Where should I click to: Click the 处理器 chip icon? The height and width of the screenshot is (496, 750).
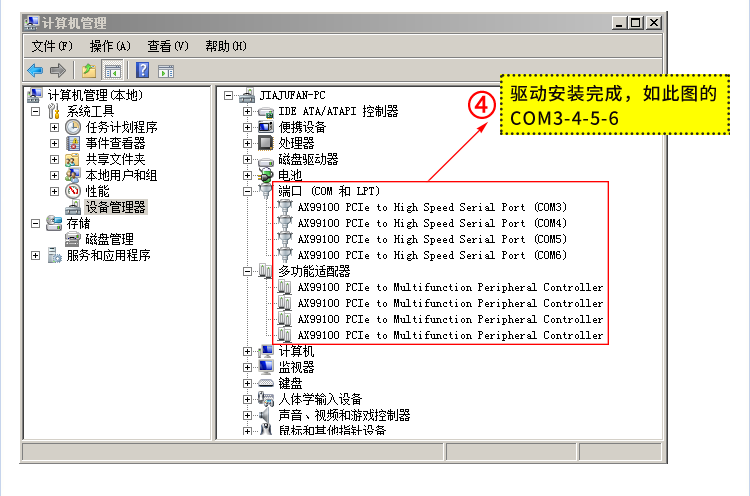tap(265, 143)
